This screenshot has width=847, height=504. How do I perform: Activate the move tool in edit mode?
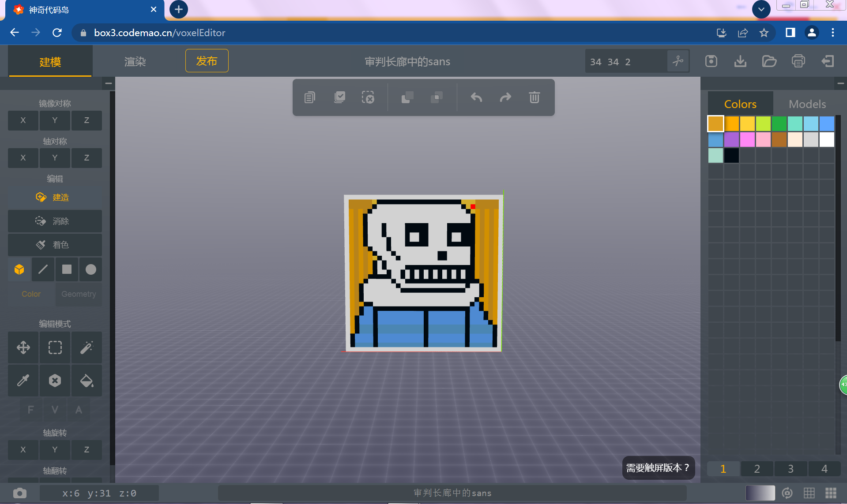click(x=23, y=347)
